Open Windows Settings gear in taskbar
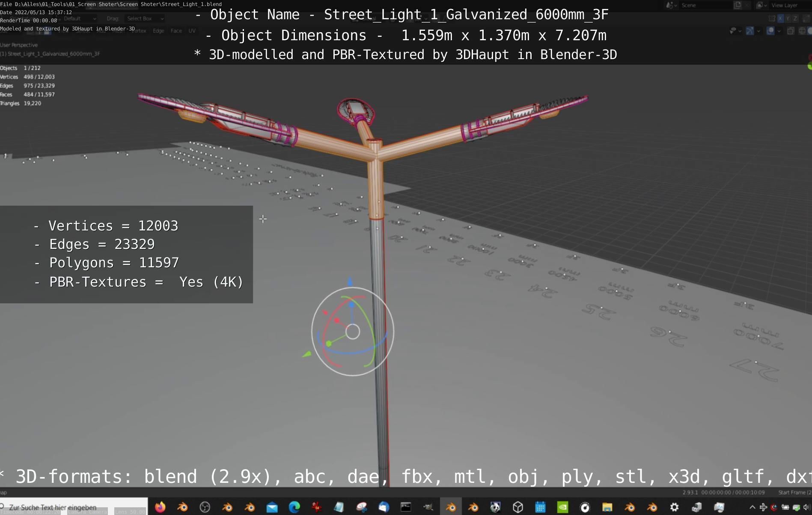Viewport: 812px width, 515px height. pyautogui.click(x=674, y=507)
